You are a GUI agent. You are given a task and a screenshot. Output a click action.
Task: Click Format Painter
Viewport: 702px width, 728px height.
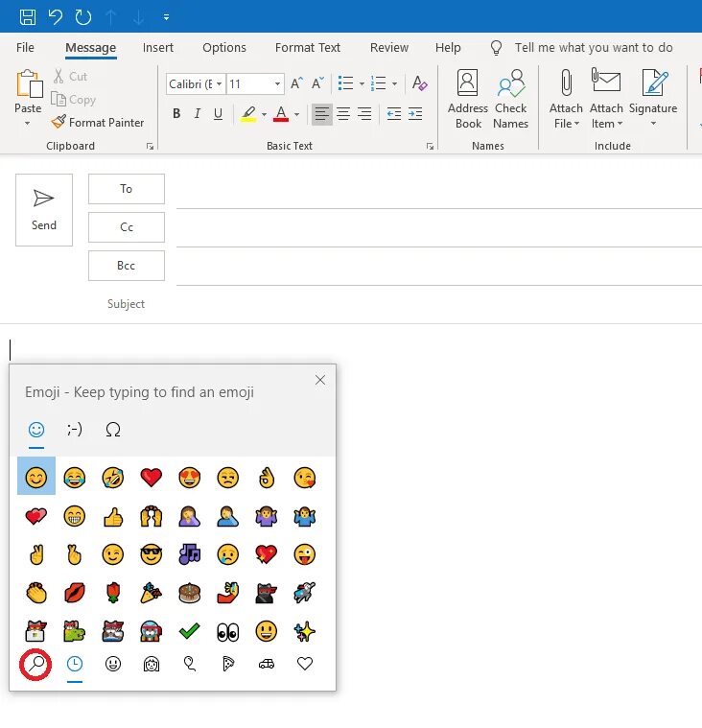pos(98,123)
